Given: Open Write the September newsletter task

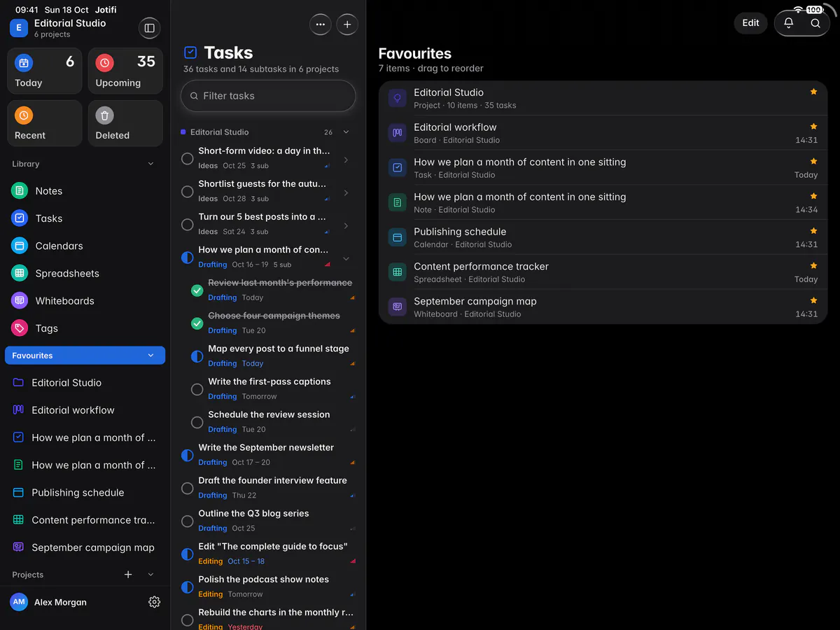Looking at the screenshot, I should click(x=268, y=454).
